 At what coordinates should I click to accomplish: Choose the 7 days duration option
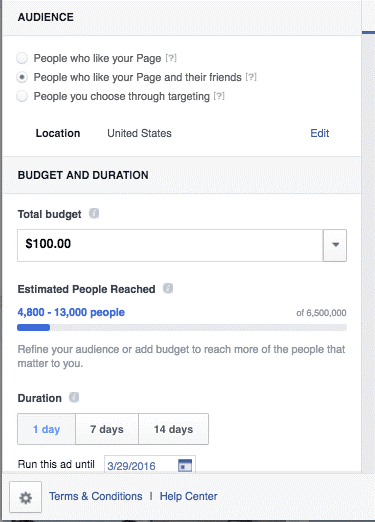(107, 429)
